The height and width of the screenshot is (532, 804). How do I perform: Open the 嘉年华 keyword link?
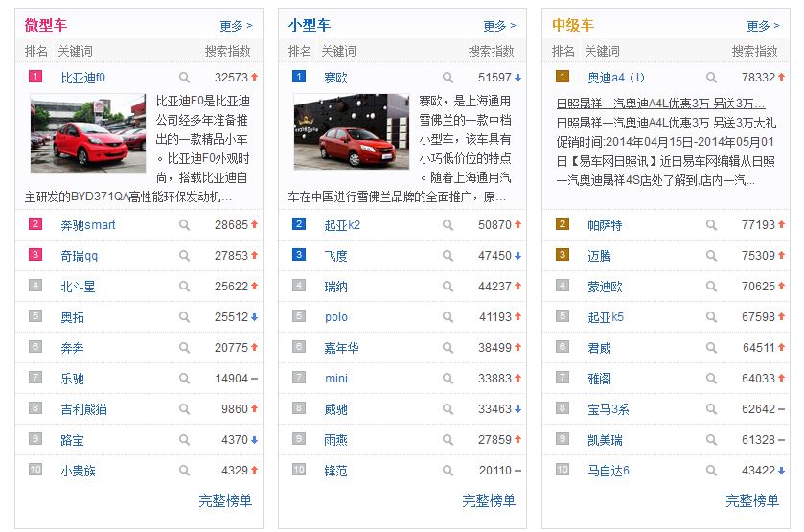pyautogui.click(x=341, y=348)
